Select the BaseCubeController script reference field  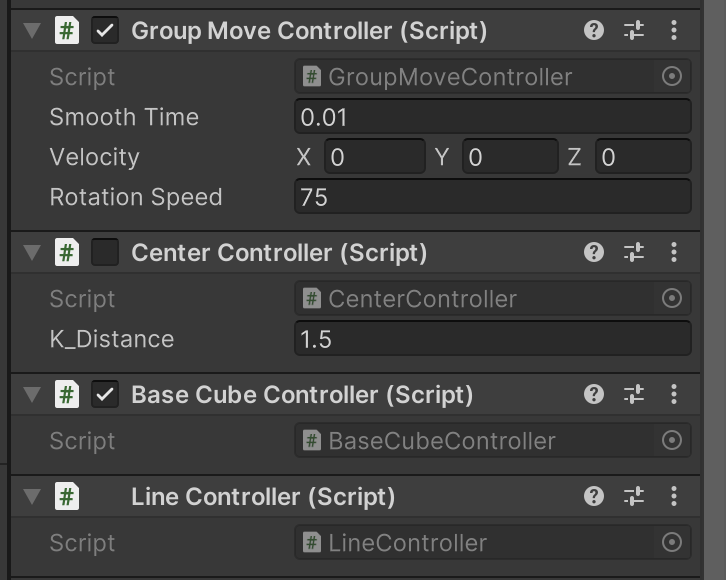click(493, 440)
